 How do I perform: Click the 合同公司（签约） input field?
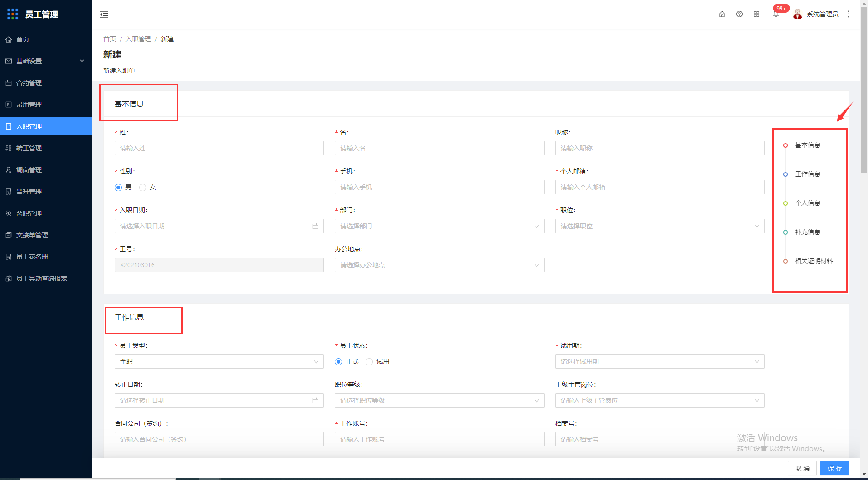click(x=219, y=439)
